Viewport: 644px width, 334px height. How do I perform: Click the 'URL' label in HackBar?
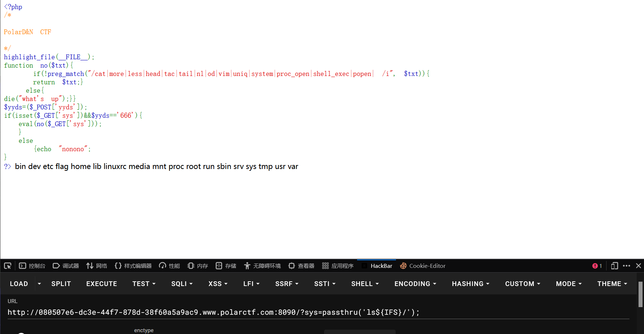(x=12, y=301)
